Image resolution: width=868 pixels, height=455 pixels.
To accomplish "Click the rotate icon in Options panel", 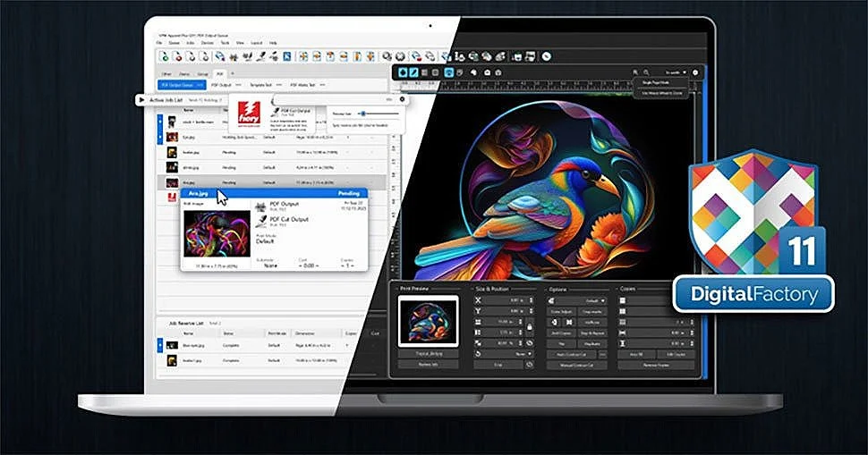I will coord(554,323).
